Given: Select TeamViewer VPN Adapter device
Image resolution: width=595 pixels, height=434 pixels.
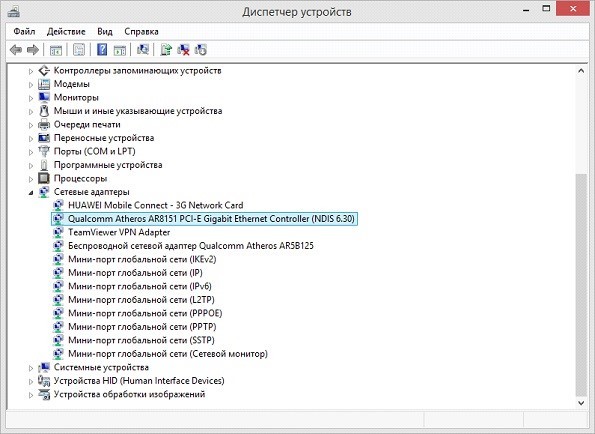Looking at the screenshot, I should (119, 232).
